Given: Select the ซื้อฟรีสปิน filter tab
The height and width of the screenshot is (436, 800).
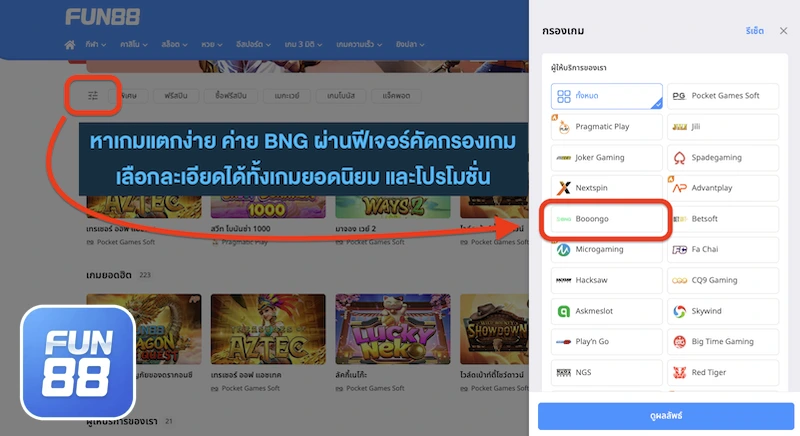Looking at the screenshot, I should pos(231,95).
